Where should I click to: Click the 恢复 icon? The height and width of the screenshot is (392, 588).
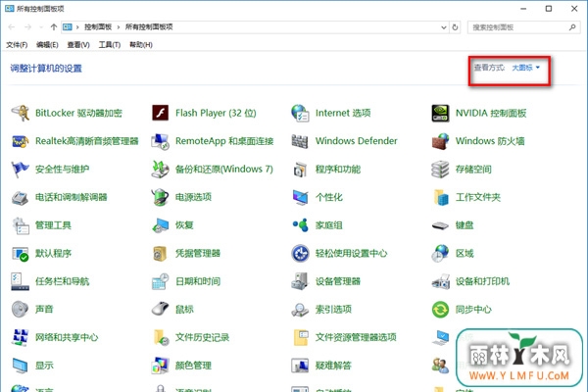pyautogui.click(x=160, y=225)
